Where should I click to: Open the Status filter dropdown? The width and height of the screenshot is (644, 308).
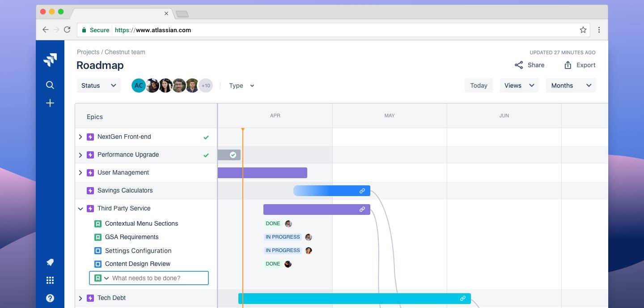pos(99,86)
